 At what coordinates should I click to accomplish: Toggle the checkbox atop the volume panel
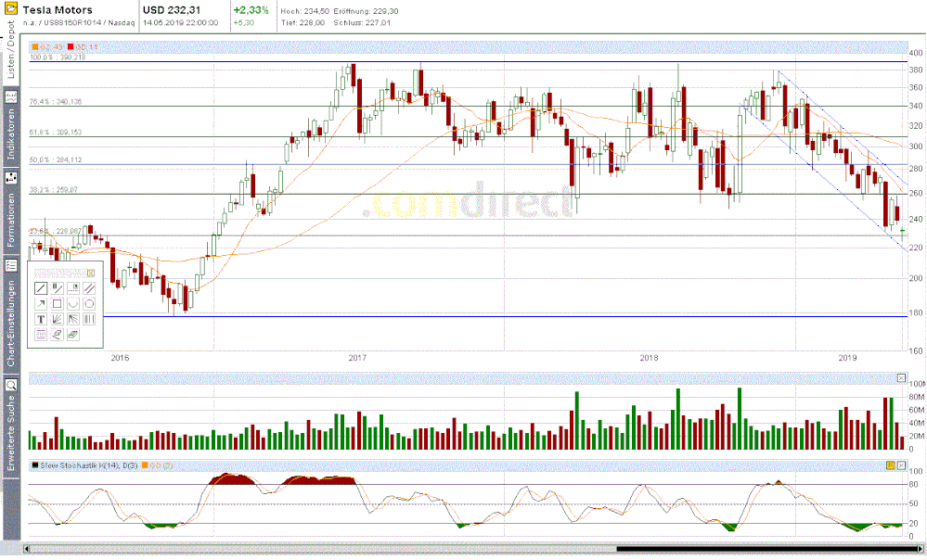pyautogui.click(x=900, y=377)
